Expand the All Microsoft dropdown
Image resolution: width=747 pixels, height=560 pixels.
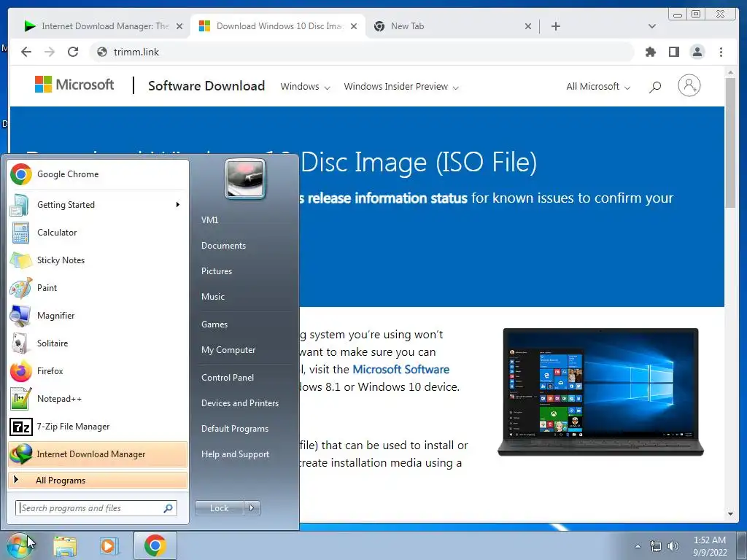click(598, 87)
